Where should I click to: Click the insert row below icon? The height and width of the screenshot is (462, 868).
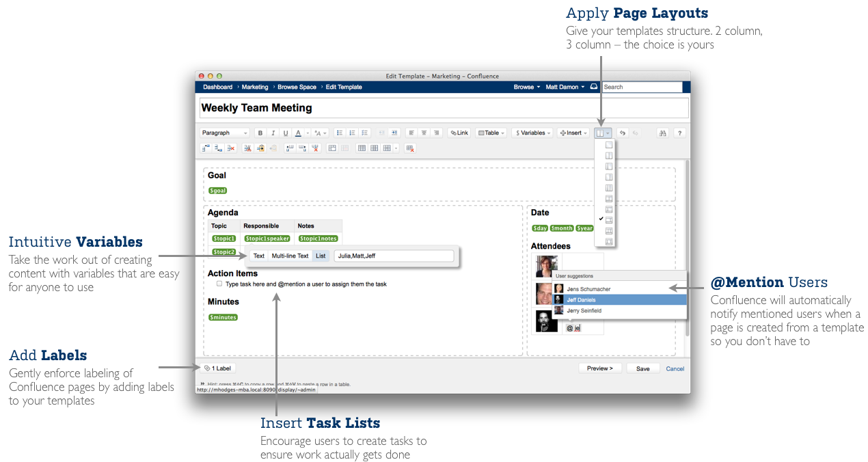[219, 148]
